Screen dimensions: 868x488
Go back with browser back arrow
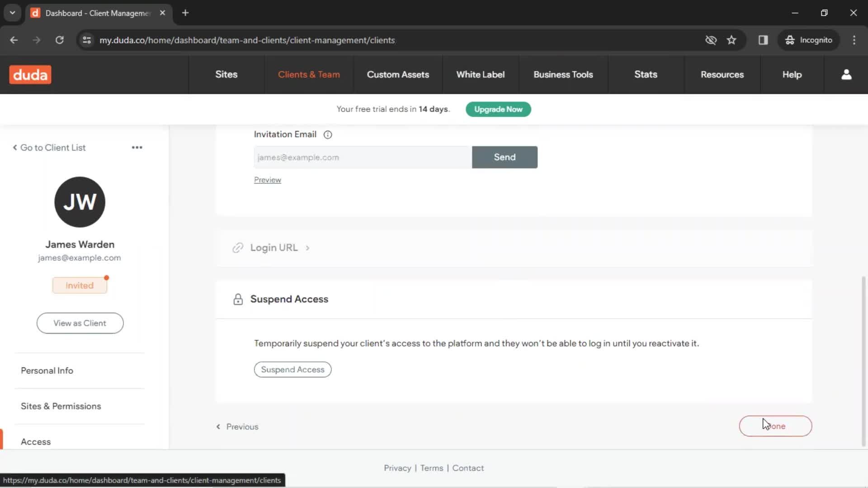tap(14, 40)
